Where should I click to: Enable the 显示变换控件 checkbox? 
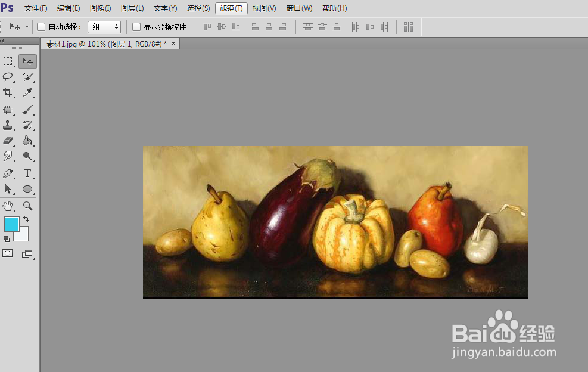coord(136,27)
